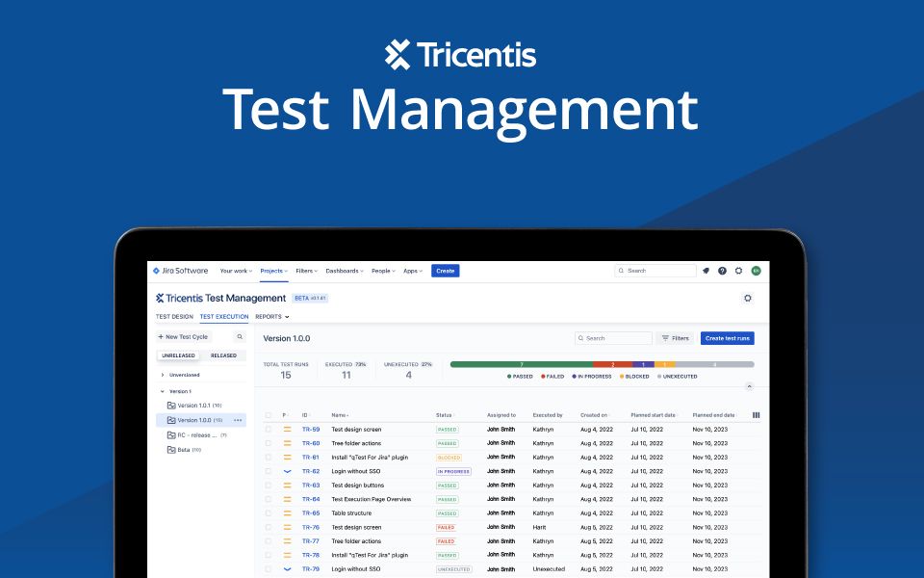Select the checkbox for TR-59 row
Image resolution: width=924 pixels, height=578 pixels.
[x=269, y=429]
